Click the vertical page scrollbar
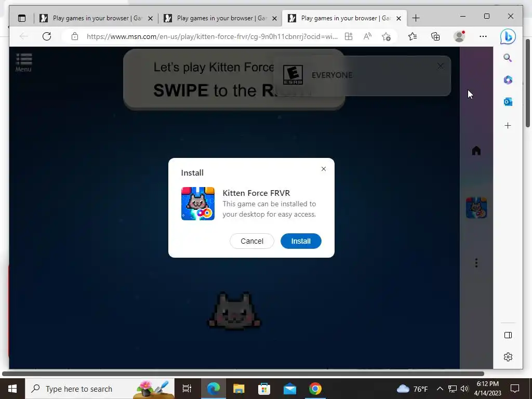The height and width of the screenshot is (399, 532). coord(528,84)
